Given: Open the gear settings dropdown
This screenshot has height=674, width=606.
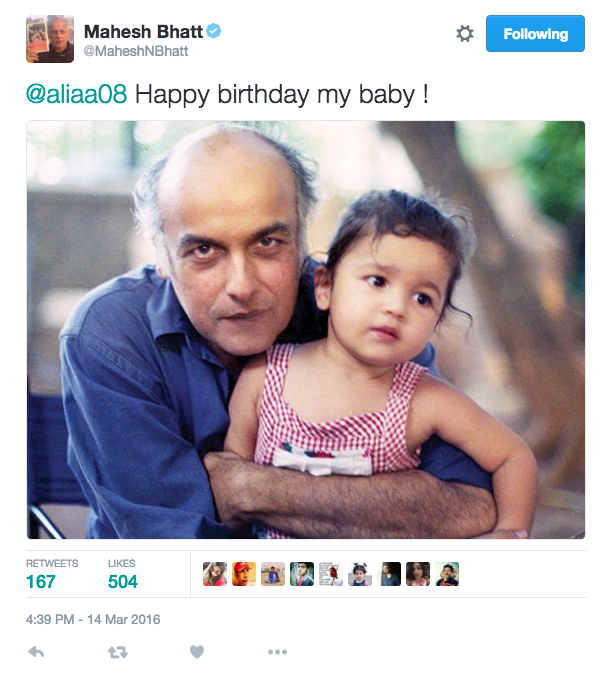Looking at the screenshot, I should pos(465,34).
